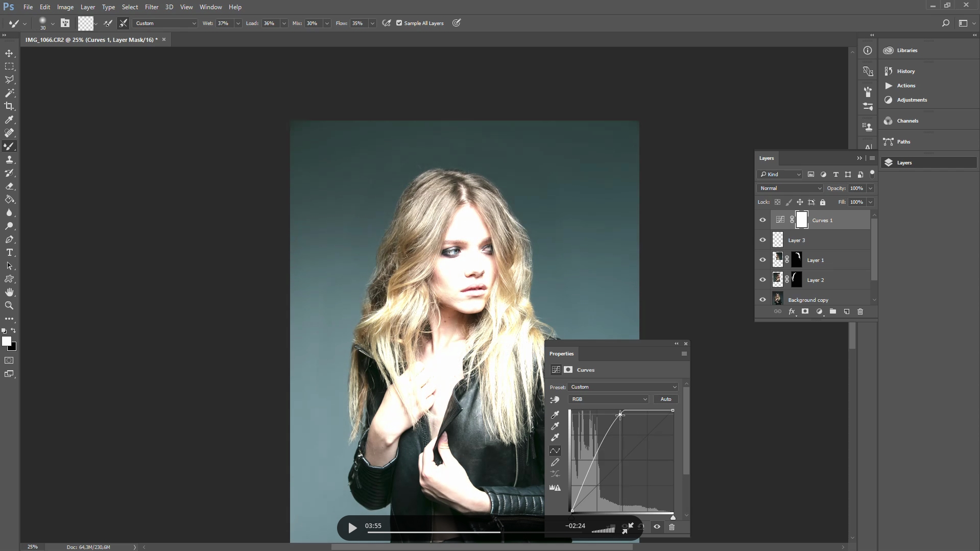Select the Move tool
This screenshot has width=980, height=551.
pos(9,53)
